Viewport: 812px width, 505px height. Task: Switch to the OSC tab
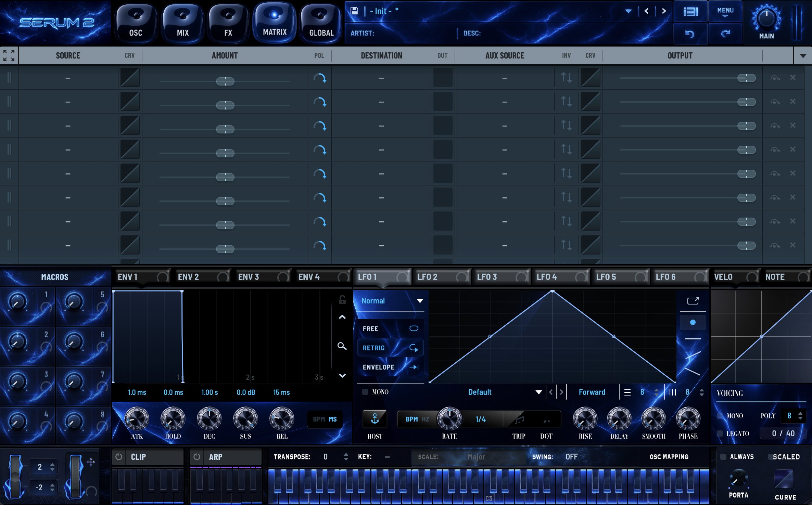[136, 23]
